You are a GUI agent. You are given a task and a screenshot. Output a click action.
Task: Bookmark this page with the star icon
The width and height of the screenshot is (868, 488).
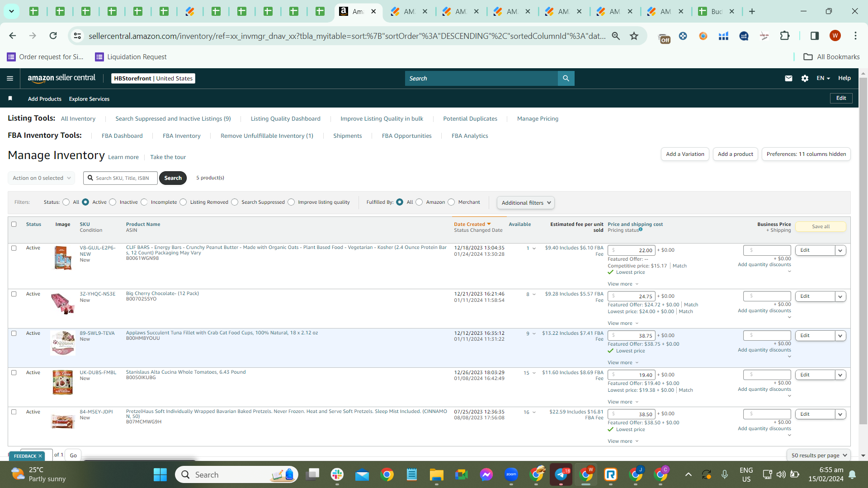(x=634, y=36)
